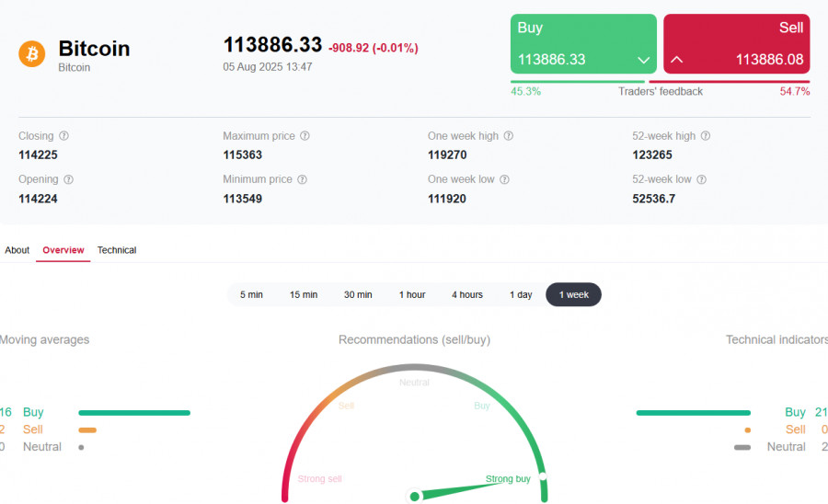Click the recommendations gauge needle
Viewport: 828px width, 504px height.
[456, 491]
